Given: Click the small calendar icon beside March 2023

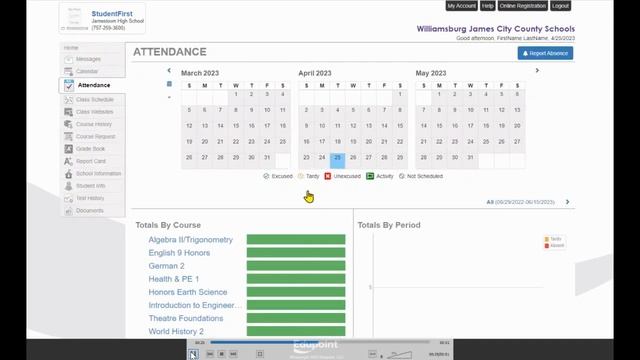Looking at the screenshot, I should (169, 84).
